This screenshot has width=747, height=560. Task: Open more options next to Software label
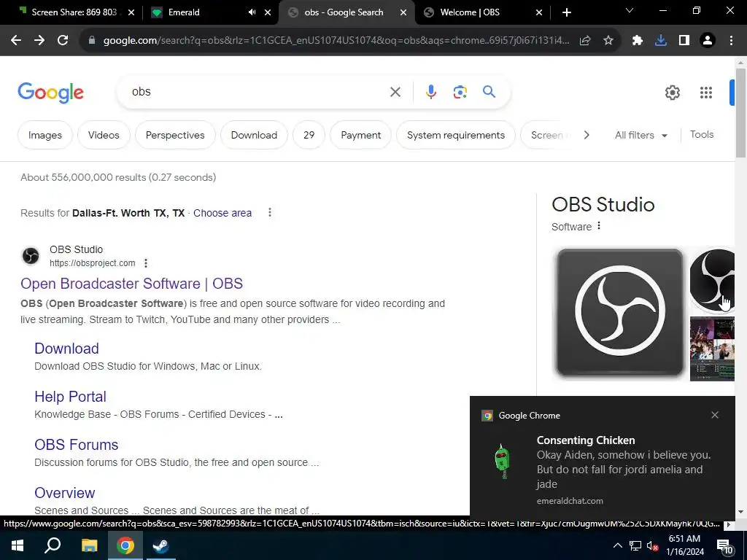(x=599, y=226)
